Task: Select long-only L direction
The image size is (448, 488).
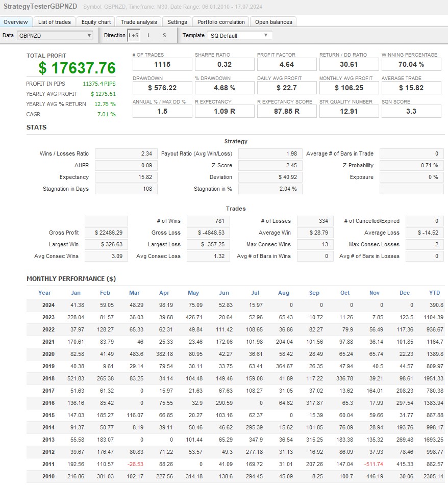Action: (x=149, y=36)
